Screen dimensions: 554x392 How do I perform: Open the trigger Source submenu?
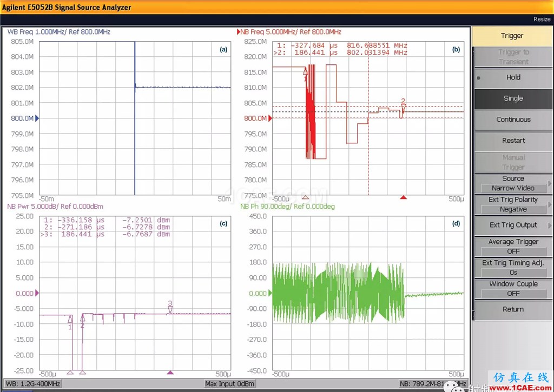(513, 183)
